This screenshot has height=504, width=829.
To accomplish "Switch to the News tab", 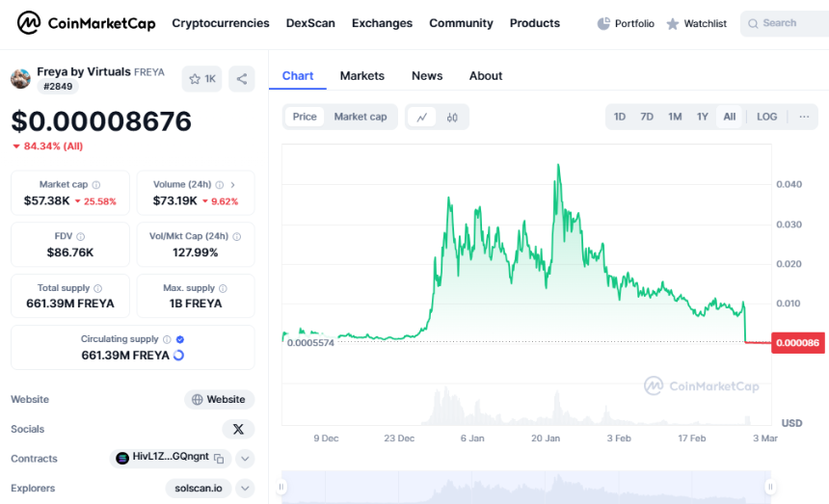I will tap(427, 76).
